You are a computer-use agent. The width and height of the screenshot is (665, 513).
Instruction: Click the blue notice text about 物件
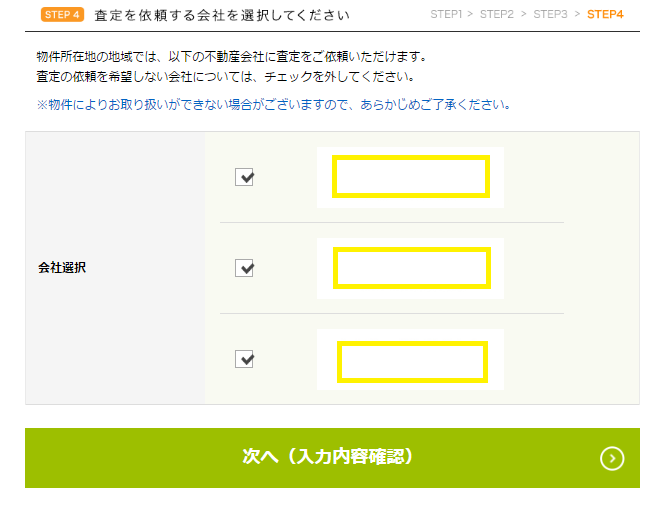pos(274,104)
